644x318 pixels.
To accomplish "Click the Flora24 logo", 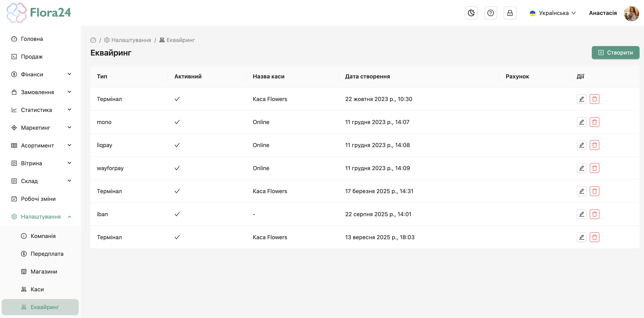I will (x=39, y=13).
